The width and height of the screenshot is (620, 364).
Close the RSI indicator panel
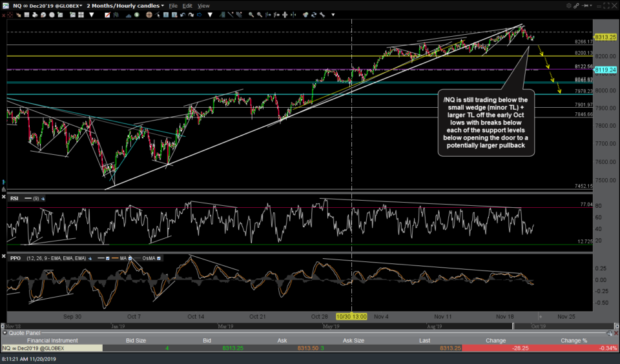pos(4,197)
